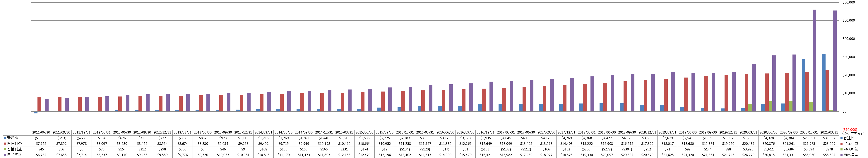Image resolution: width=868 pixels, height=158 pixels.
Task: Click the $30,815 cell
Action: (x=769, y=155)
